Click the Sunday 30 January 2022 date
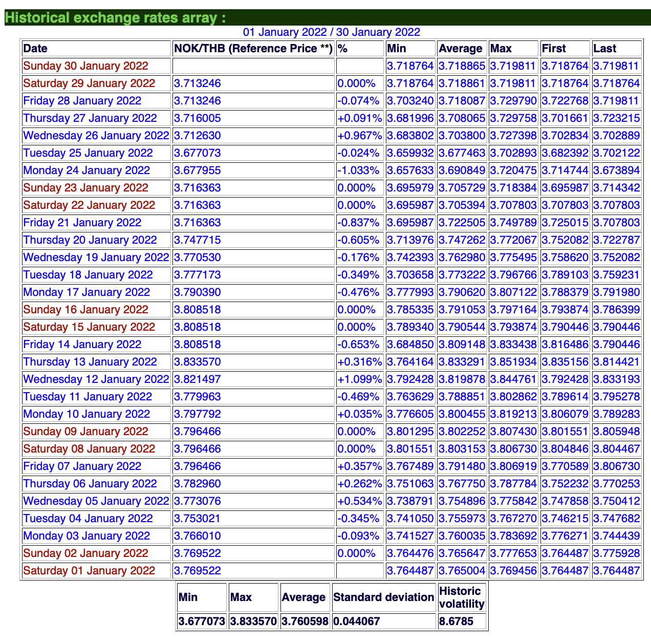Screen dimensions: 651x644 (85, 66)
